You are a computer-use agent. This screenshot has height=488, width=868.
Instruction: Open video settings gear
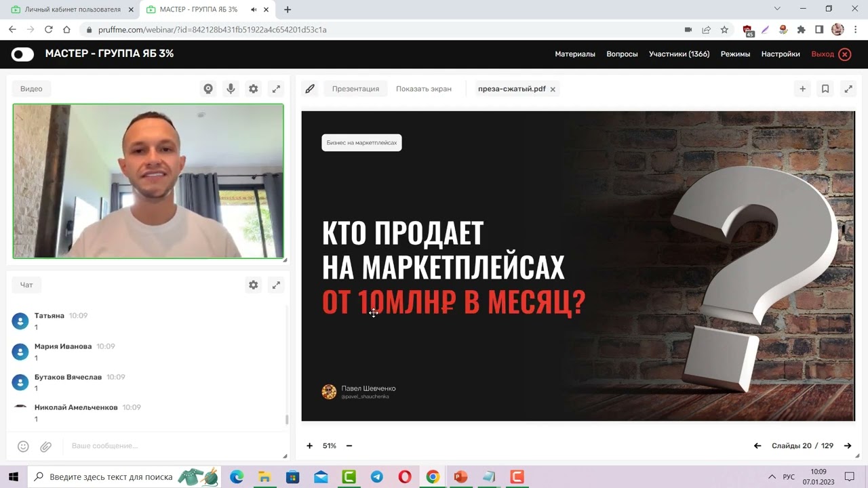tap(253, 88)
